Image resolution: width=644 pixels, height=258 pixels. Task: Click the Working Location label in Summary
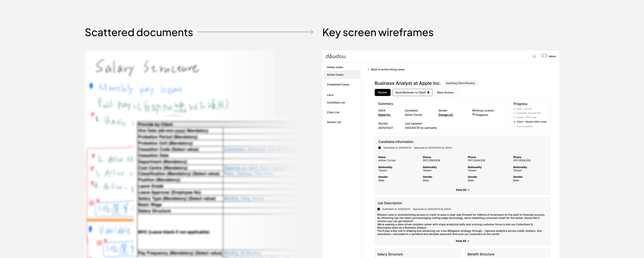(483, 111)
